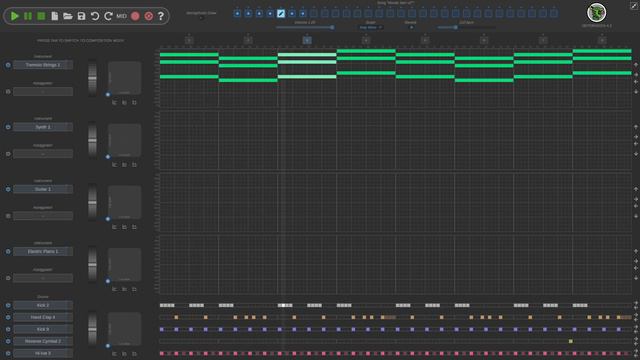The height and width of the screenshot is (360, 640).
Task: Open the Electric Piano 1 instrument dropdown
Action: click(43, 251)
